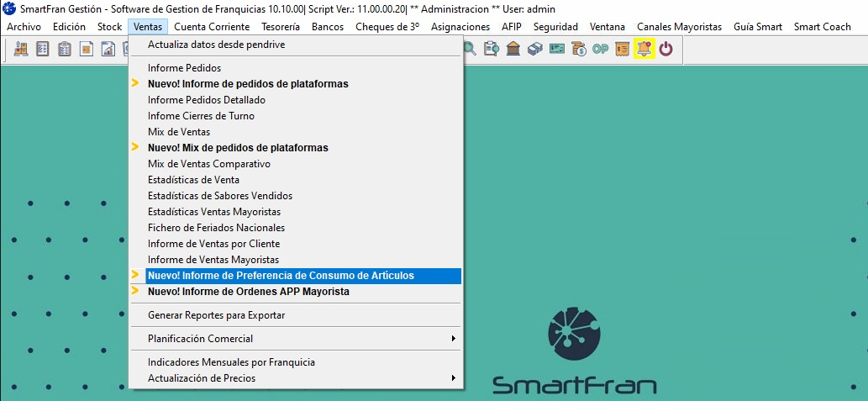The image size is (868, 401).
Task: Expand the Actualización de Precios submenu
Action: [x=296, y=378]
